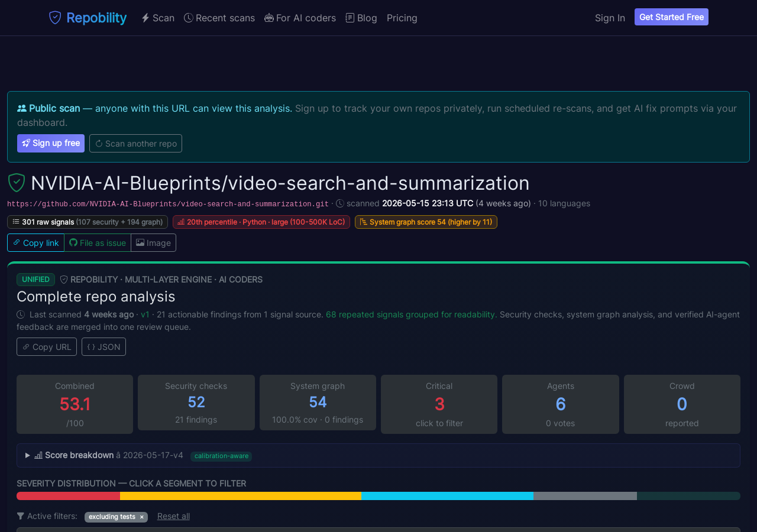Click the System graph 54 card
Viewport: 757px width, 532px height.
(x=318, y=403)
